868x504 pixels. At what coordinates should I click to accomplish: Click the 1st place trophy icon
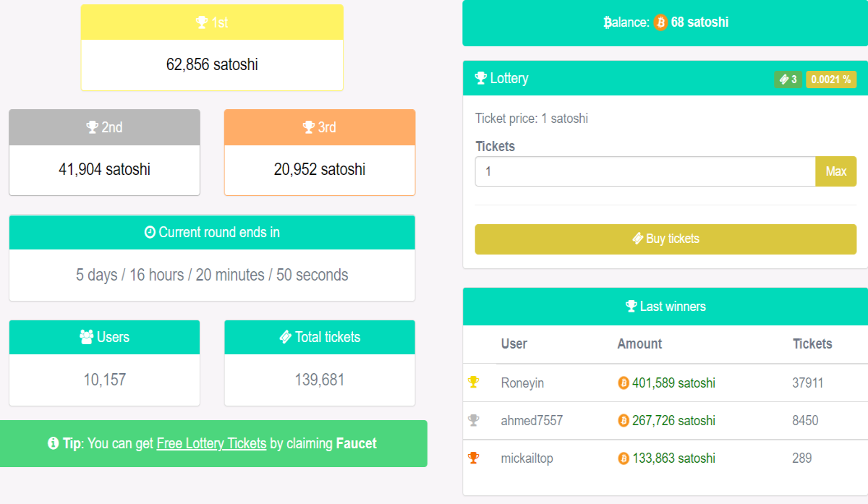click(202, 22)
